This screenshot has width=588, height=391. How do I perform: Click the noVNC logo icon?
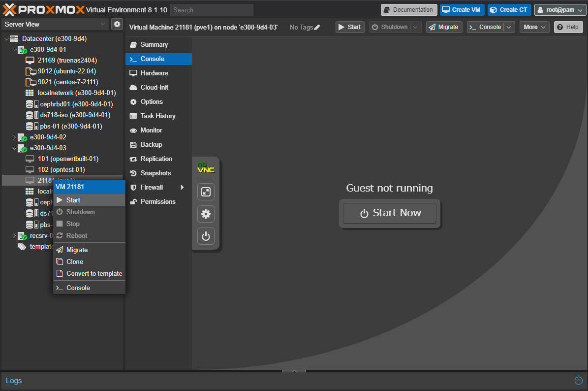(x=206, y=168)
